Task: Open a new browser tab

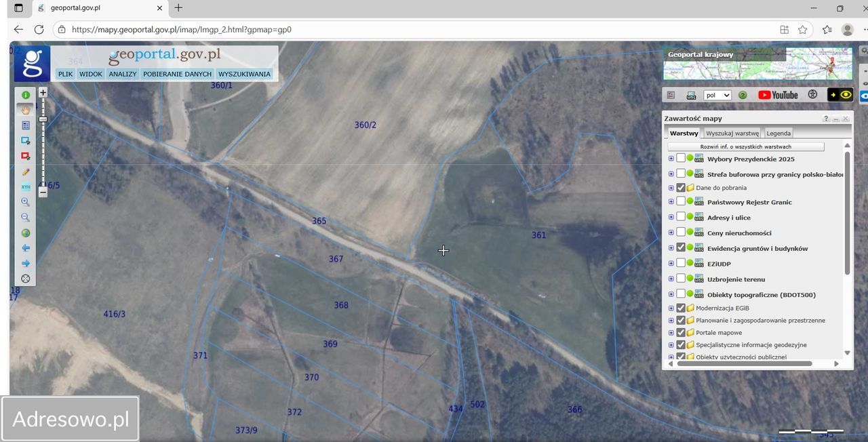Action: point(178,8)
